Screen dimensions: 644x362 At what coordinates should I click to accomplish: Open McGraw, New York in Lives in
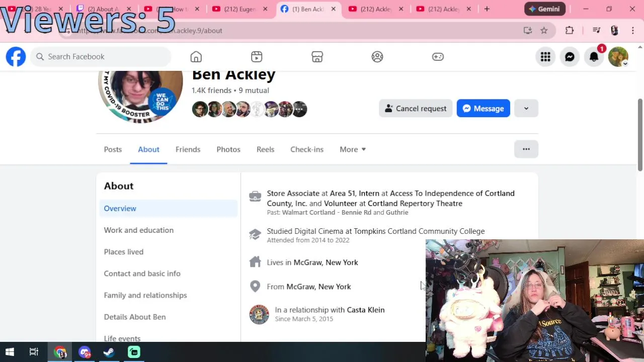326,262
